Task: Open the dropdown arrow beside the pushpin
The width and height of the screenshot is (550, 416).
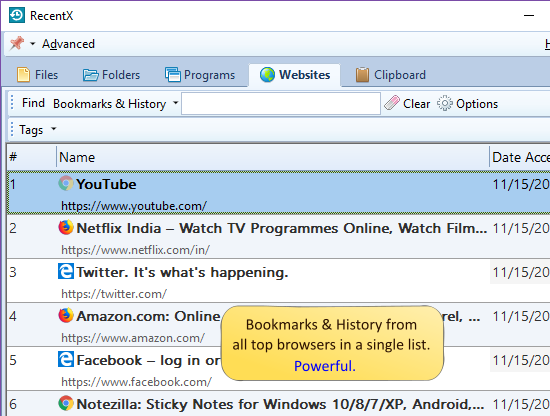Action: pos(33,44)
